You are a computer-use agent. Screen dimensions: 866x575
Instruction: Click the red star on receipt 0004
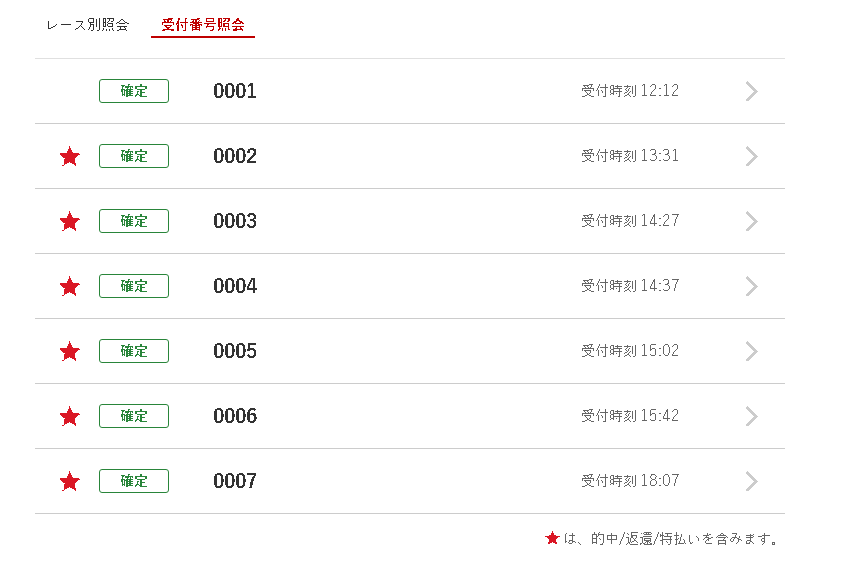coord(70,287)
